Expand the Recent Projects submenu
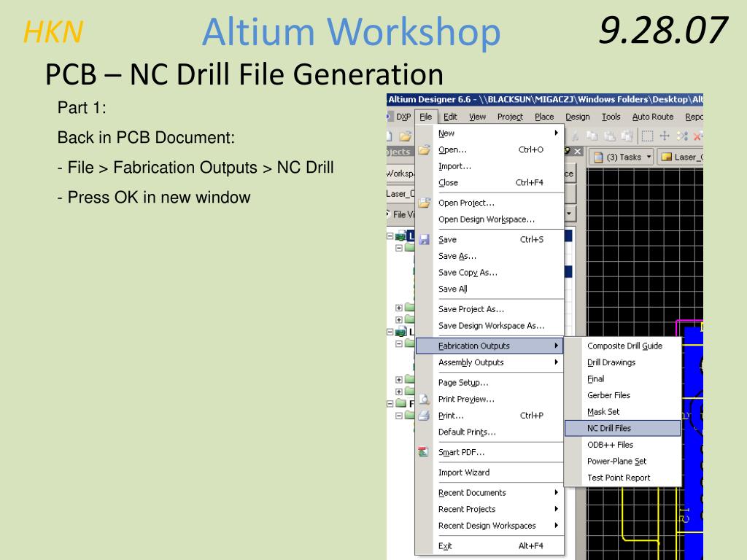 tap(490, 509)
